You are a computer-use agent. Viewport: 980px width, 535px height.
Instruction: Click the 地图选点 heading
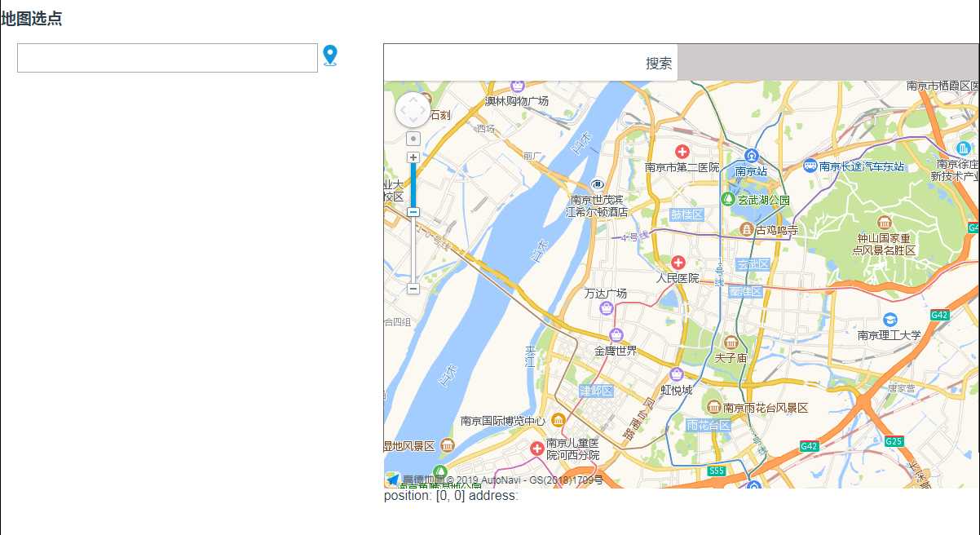[32, 18]
